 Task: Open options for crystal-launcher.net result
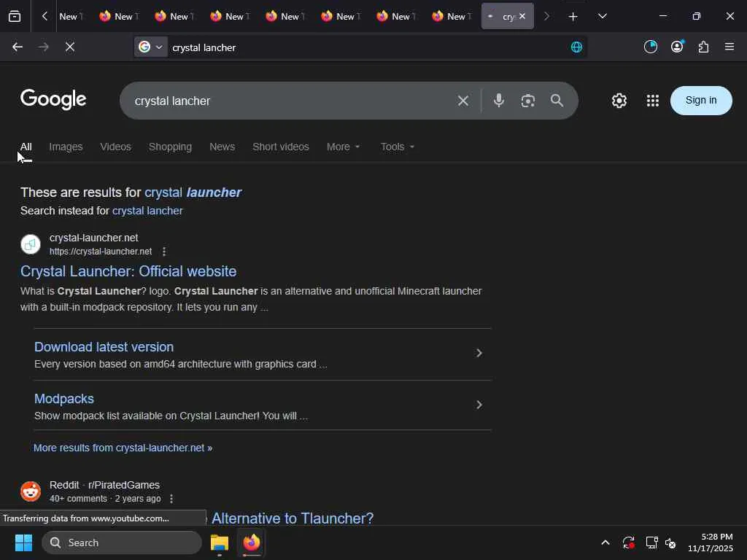click(164, 252)
